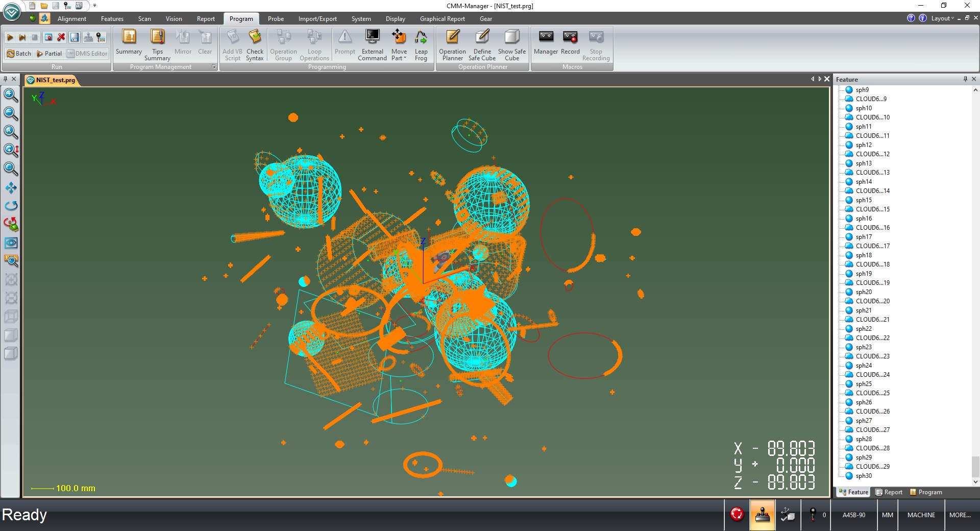Switch to the Alignment ribbon tab
Screen dimensions: 980x531
(x=72, y=19)
